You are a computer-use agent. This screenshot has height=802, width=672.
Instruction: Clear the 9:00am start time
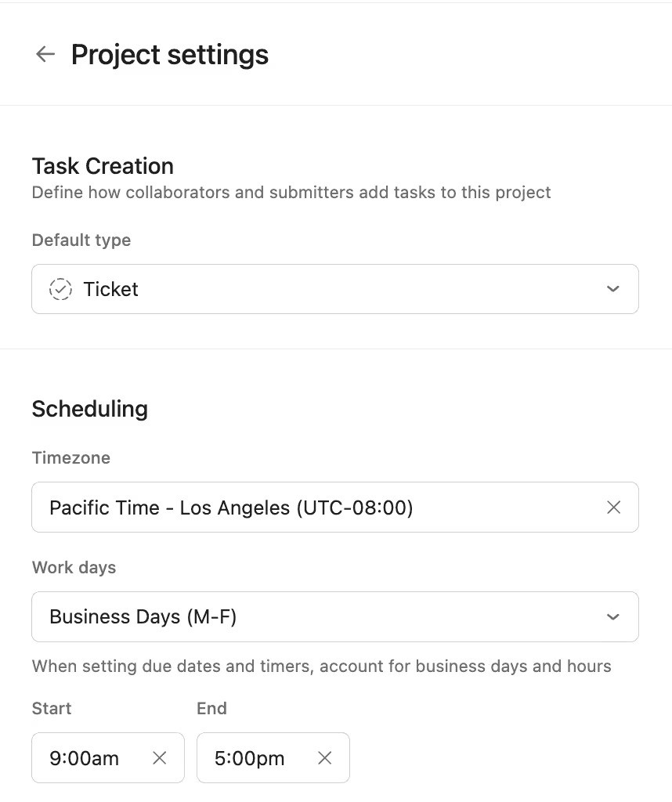160,757
